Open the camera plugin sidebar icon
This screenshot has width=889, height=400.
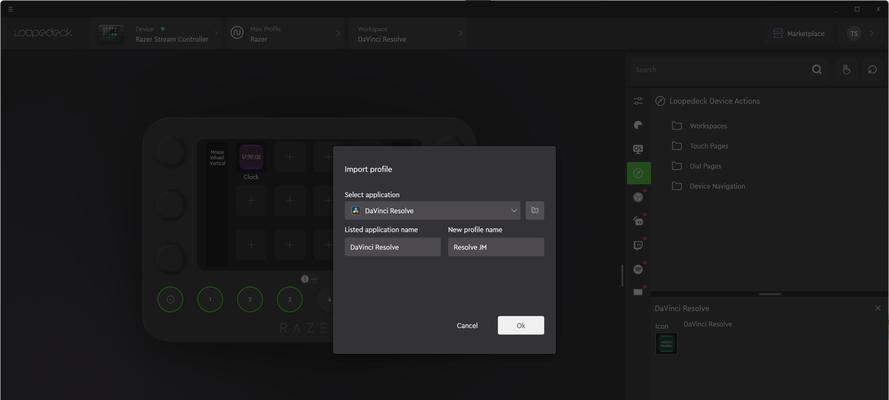pos(638,221)
